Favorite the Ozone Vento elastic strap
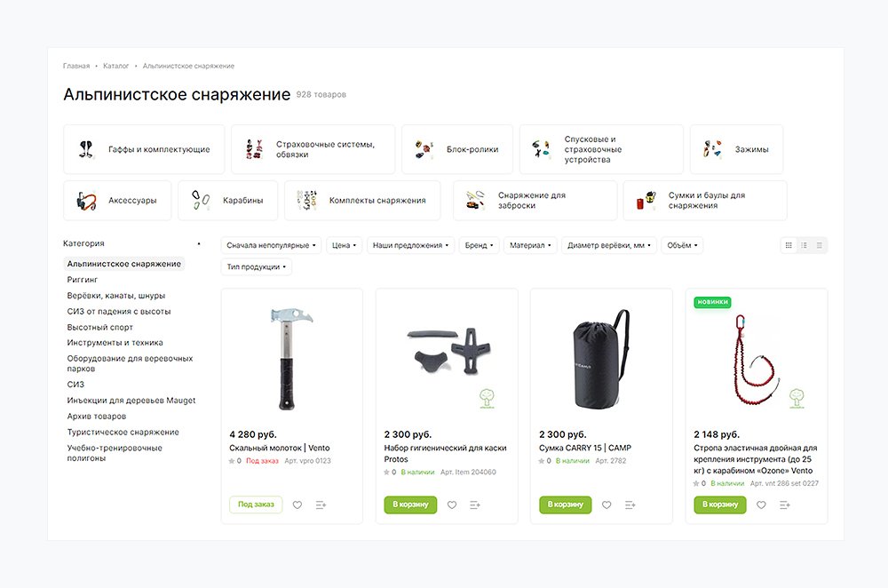Screen dimensions: 888x588 click(x=761, y=505)
